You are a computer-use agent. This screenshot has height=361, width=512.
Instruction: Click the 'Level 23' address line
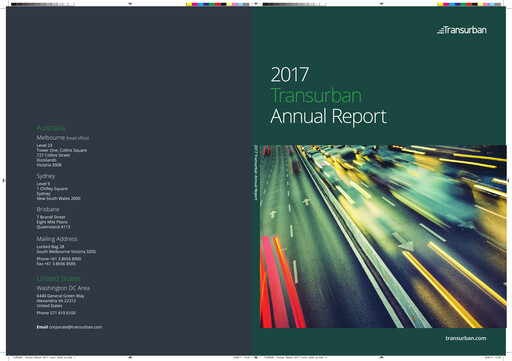click(44, 145)
